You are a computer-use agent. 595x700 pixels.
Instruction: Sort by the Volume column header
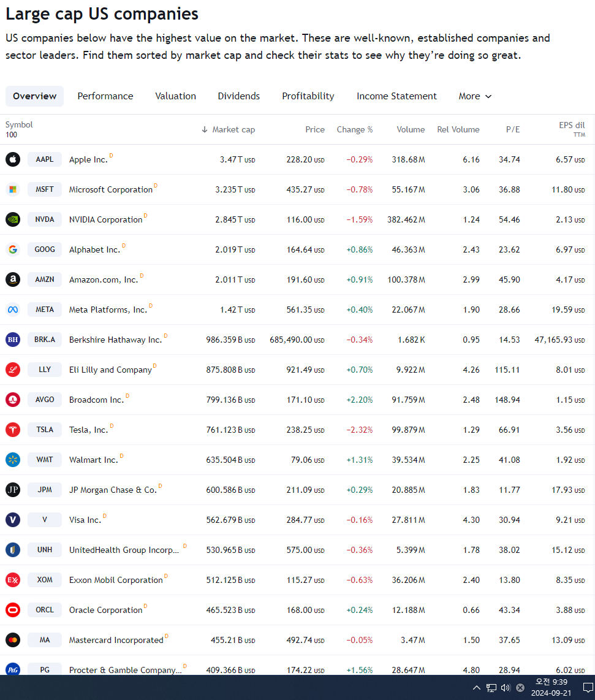tap(411, 129)
